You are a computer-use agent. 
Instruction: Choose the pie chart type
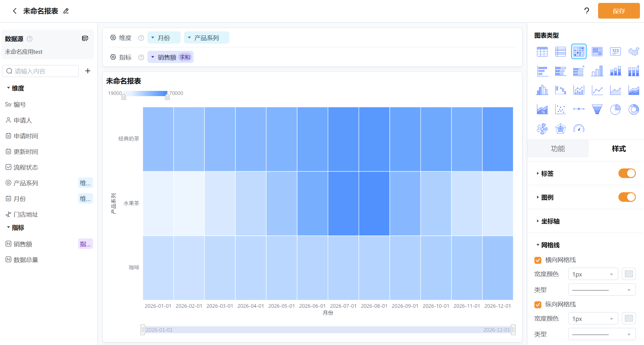coord(615,109)
